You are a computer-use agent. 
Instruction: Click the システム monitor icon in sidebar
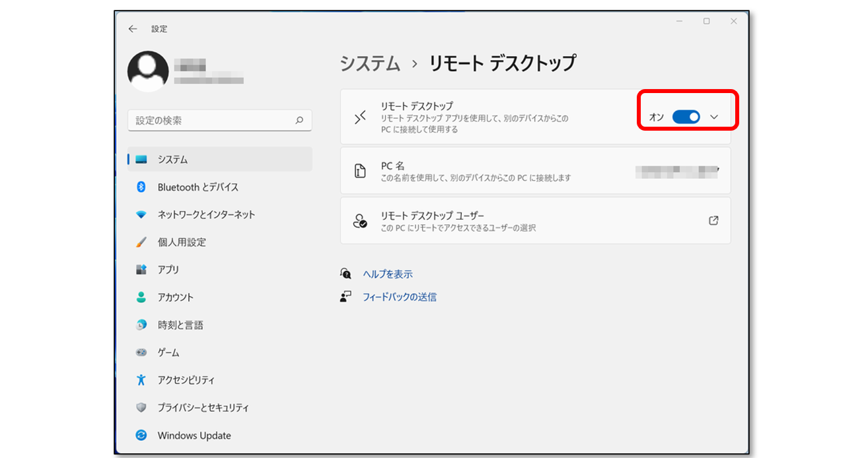(141, 160)
